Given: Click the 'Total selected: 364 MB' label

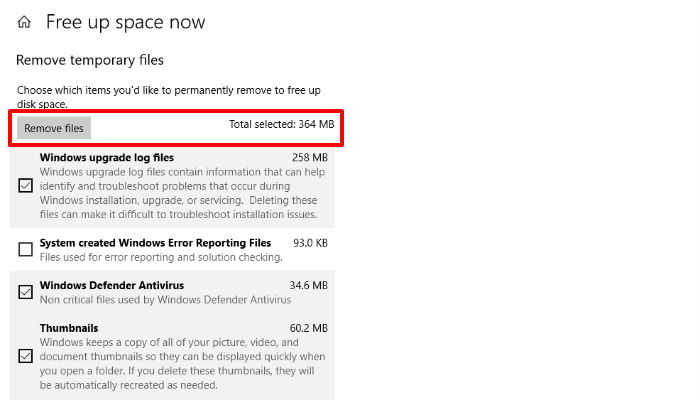Looking at the screenshot, I should (x=281, y=124).
